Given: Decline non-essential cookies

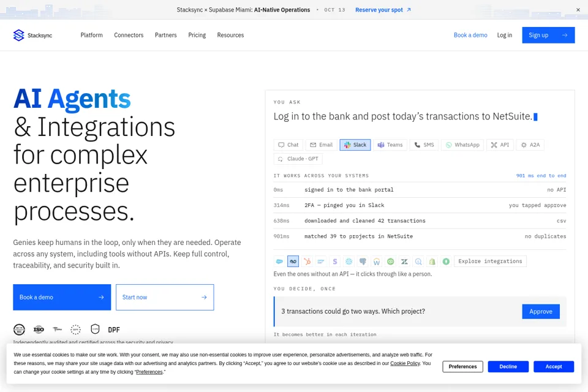Looking at the screenshot, I should pyautogui.click(x=508, y=366).
